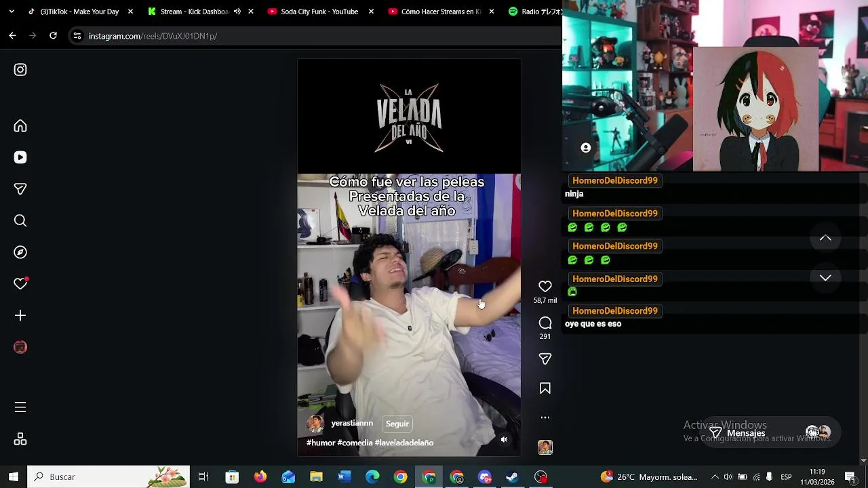Image resolution: width=868 pixels, height=488 pixels.
Task: Open the browser tab search dropdown arrow
Action: click(12, 12)
